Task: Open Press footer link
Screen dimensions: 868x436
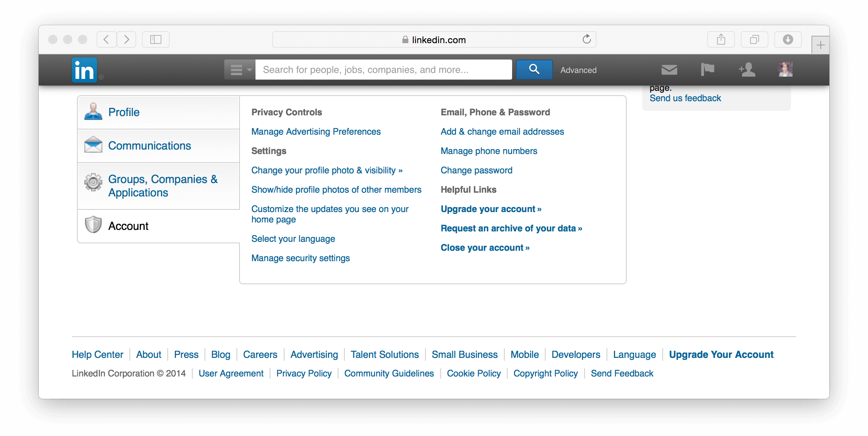Action: (186, 355)
